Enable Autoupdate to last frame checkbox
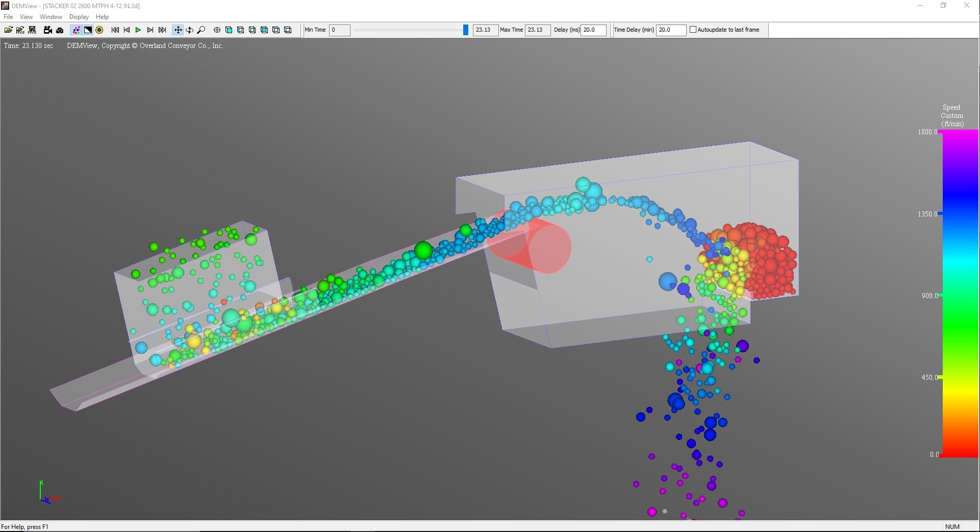The width and height of the screenshot is (980, 532). tap(693, 30)
